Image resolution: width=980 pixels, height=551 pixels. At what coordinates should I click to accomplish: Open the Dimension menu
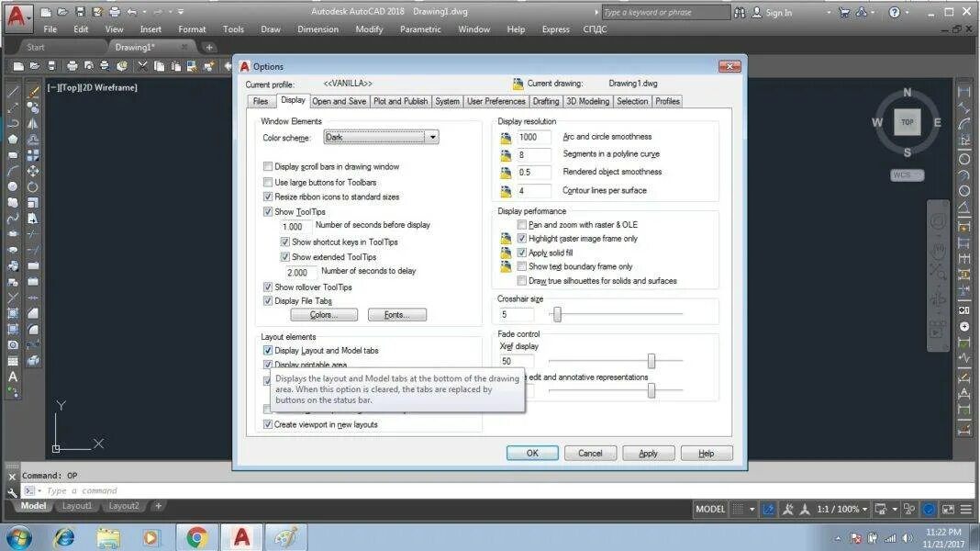317,29
